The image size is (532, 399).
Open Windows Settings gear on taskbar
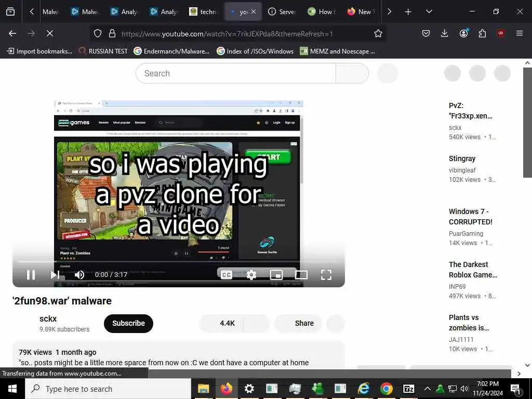point(249,389)
